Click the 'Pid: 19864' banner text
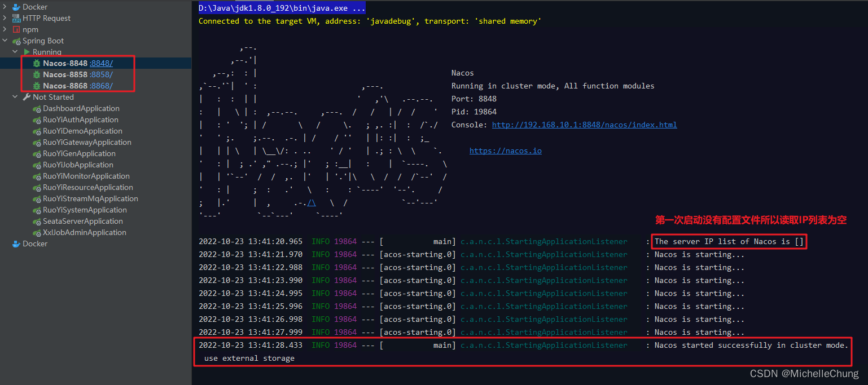Viewport: 868px width, 385px height. click(x=474, y=112)
